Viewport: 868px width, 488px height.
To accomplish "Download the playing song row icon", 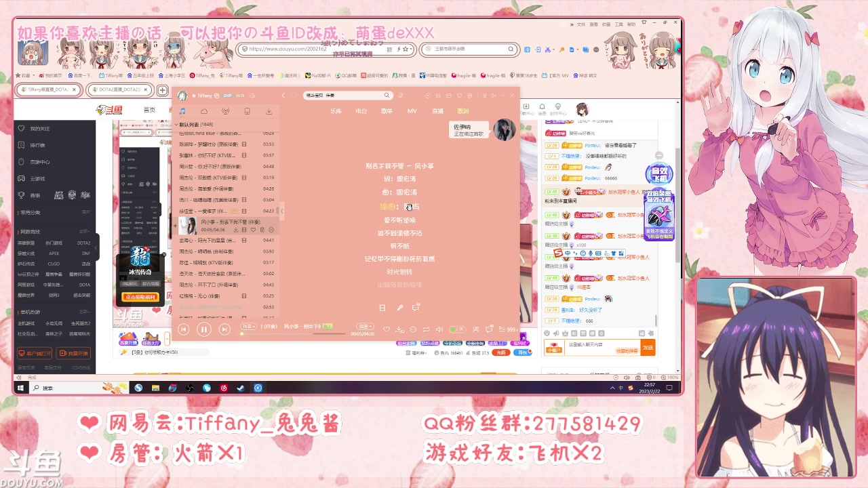I will (236, 230).
